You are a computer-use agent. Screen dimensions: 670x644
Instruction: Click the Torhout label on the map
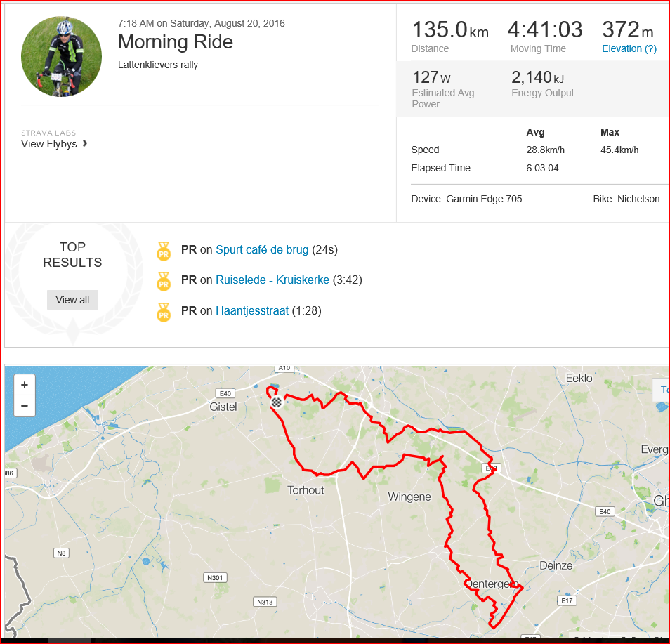(306, 490)
